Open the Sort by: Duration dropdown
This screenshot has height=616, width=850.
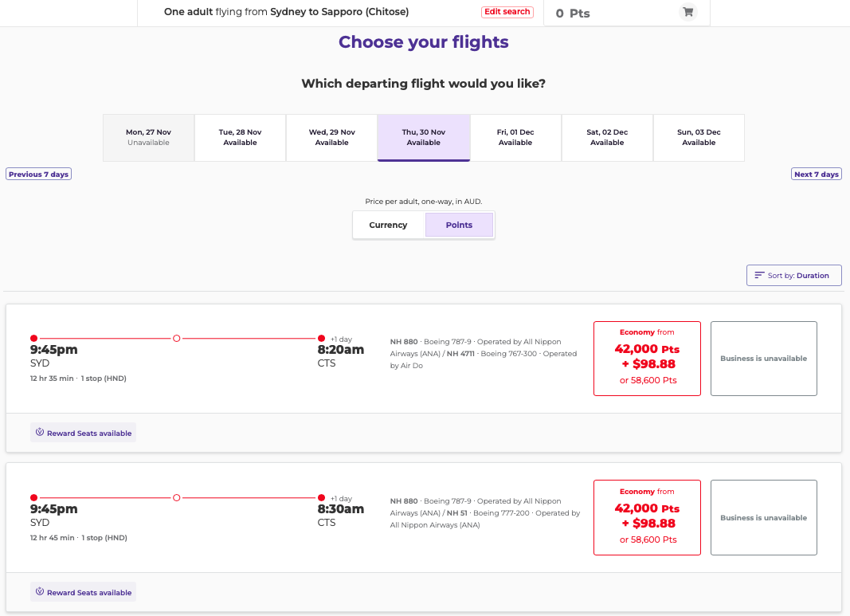[x=793, y=275]
